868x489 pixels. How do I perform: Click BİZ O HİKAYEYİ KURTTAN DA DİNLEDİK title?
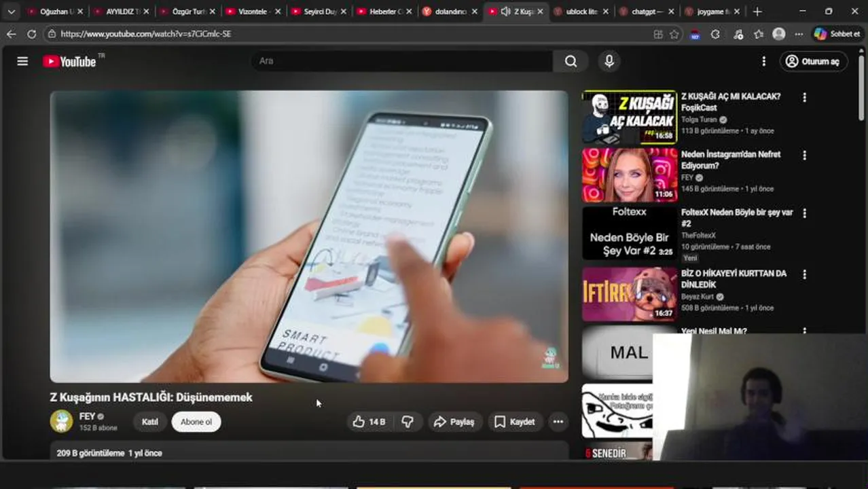click(734, 279)
